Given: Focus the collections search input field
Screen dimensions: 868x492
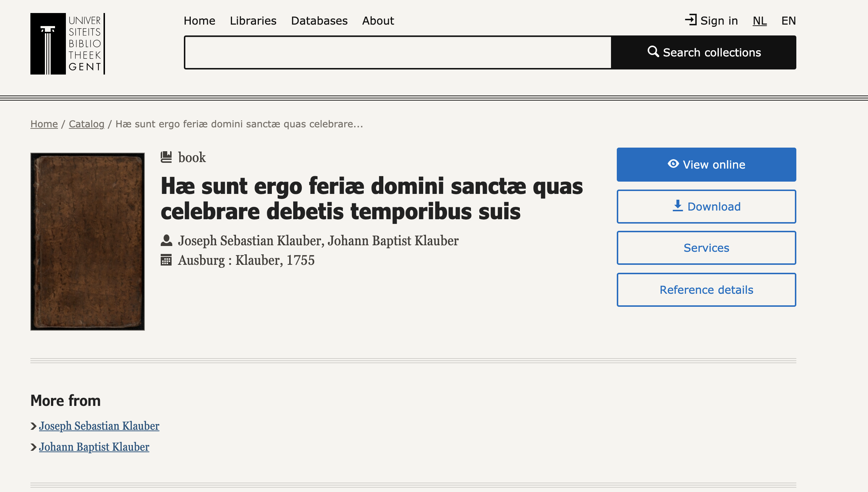Looking at the screenshot, I should [397, 52].
